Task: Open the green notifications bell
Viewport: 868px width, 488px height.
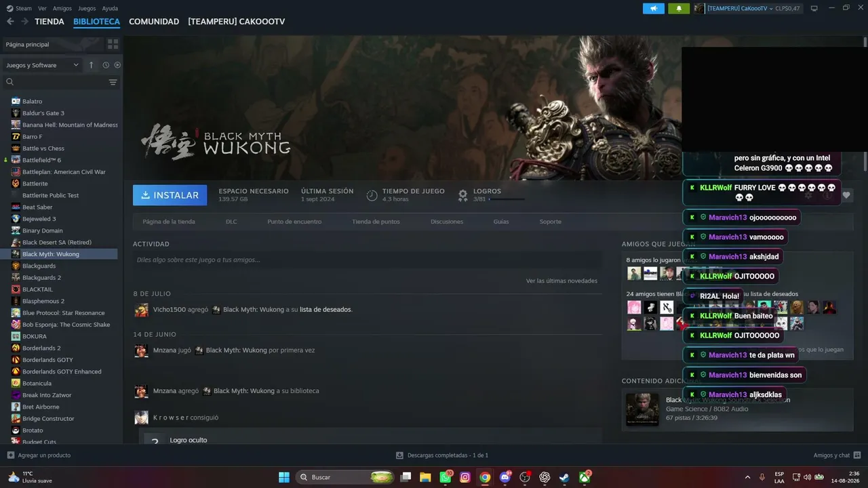Action: [x=679, y=8]
